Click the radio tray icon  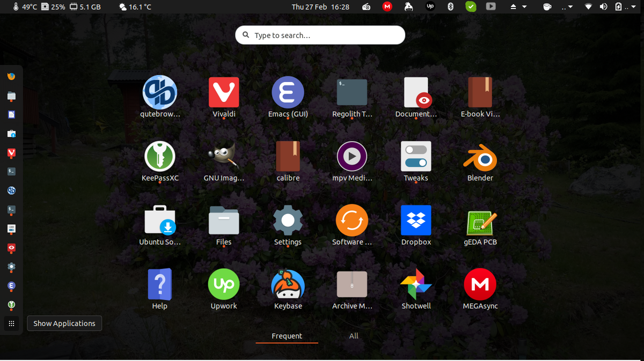(x=366, y=7)
